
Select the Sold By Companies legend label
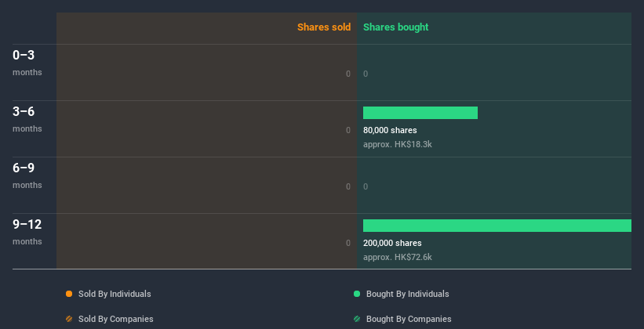point(116,319)
